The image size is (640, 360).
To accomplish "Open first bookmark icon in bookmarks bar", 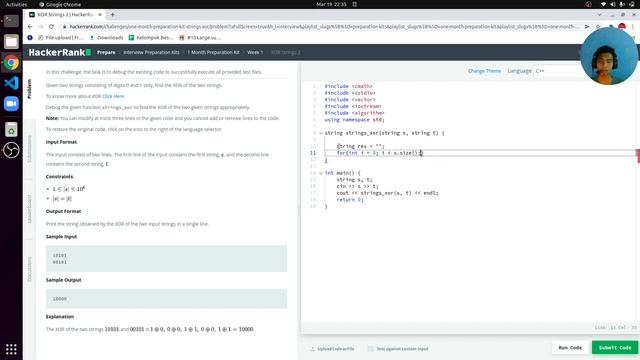I will pyautogui.click(x=30, y=38).
